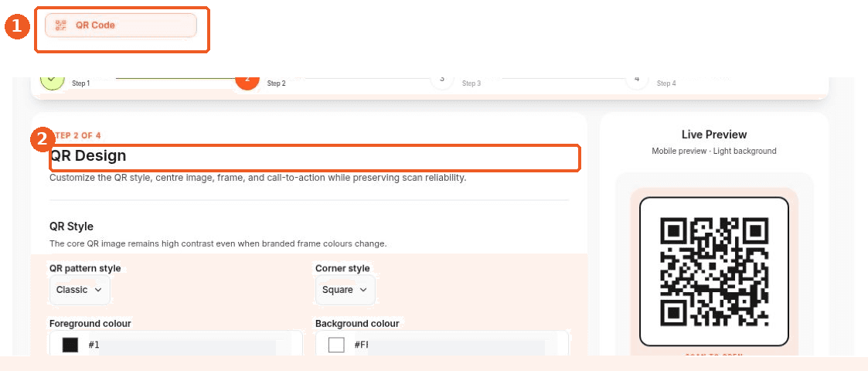Open the Corner style Square dropdown
The width and height of the screenshot is (868, 371).
click(345, 290)
